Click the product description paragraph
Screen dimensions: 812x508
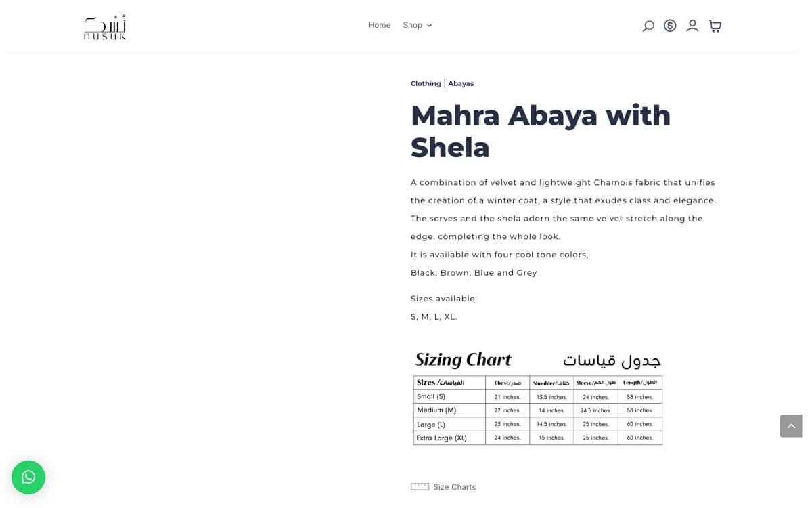(x=564, y=228)
